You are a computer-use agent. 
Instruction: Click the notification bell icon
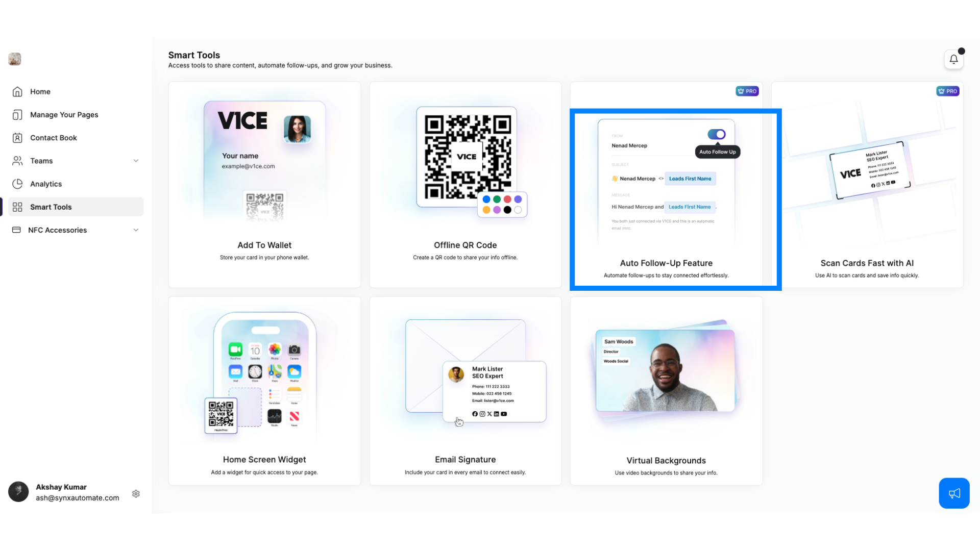point(954,59)
